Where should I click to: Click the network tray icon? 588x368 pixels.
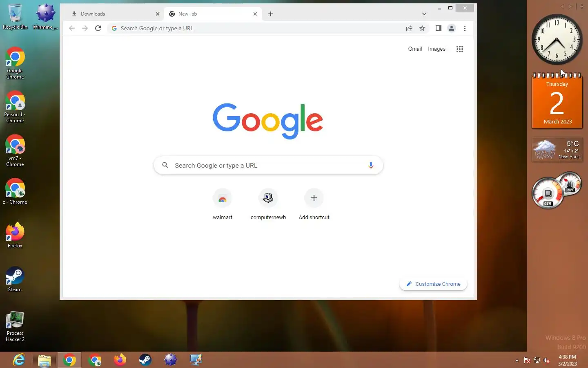(x=537, y=360)
